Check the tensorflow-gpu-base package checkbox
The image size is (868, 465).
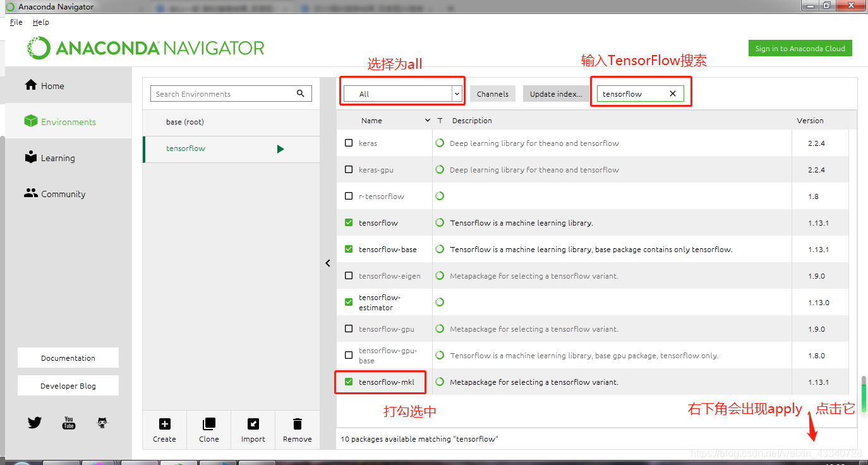click(349, 355)
